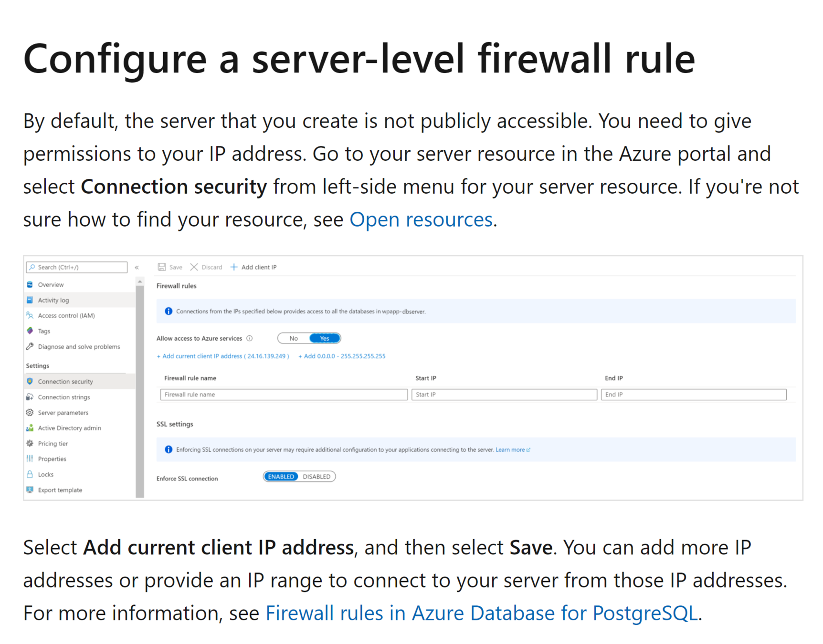Open Server parameters menu item

80,412
